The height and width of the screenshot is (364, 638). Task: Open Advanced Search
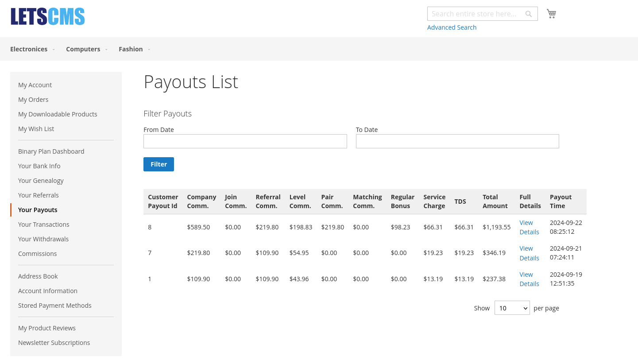tap(452, 27)
